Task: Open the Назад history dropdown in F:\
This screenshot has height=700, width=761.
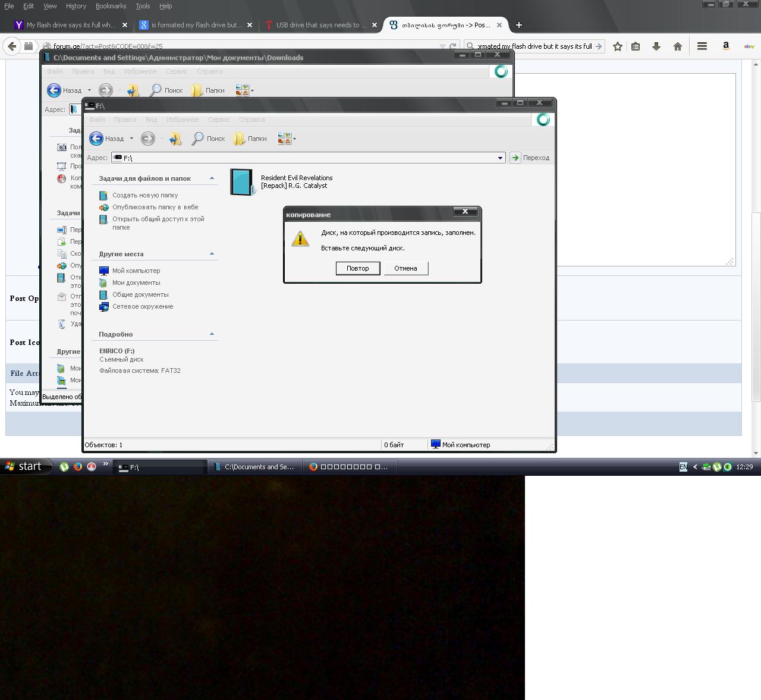Action: 131,139
